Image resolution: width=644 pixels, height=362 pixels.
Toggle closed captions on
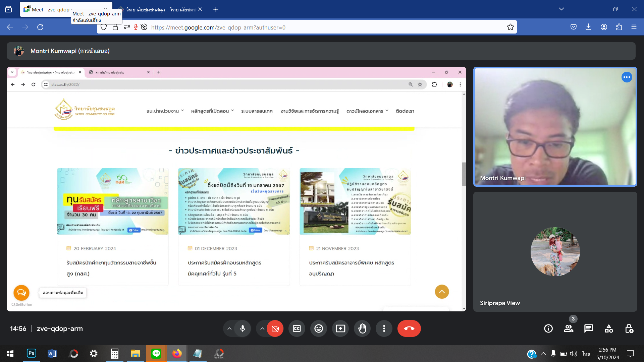pos(297,328)
